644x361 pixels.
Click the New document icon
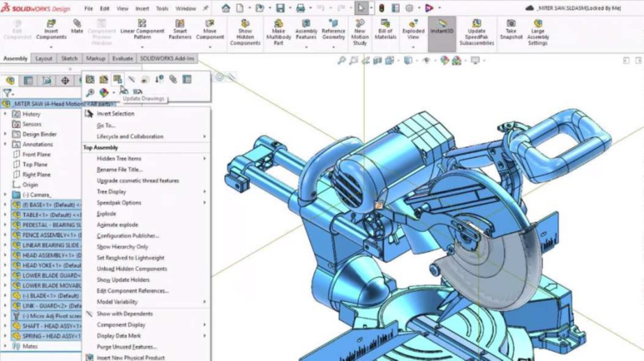point(239,8)
